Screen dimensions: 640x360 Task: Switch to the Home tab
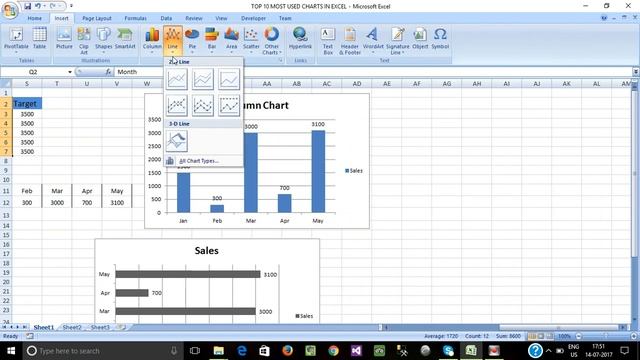[x=34, y=18]
